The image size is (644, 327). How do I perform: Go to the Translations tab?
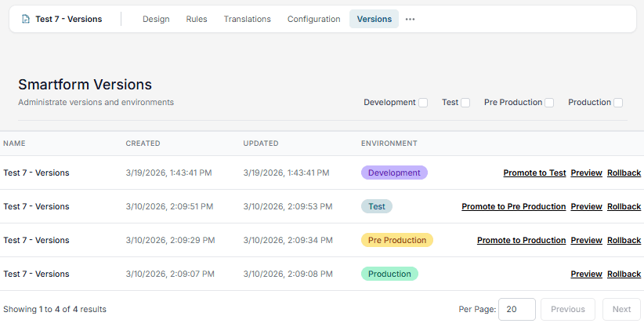coord(248,19)
